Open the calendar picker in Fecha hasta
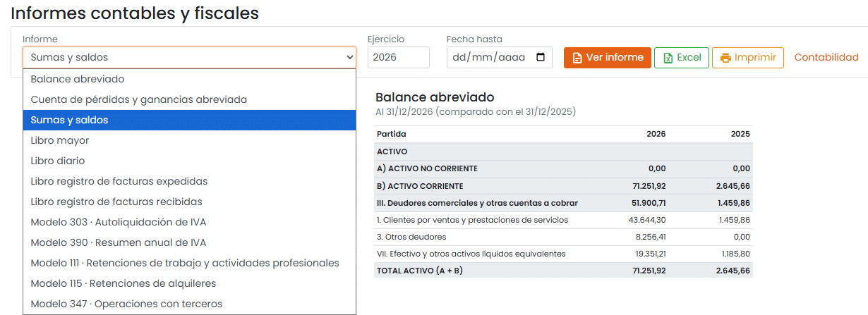Image resolution: width=868 pixels, height=315 pixels. point(541,58)
